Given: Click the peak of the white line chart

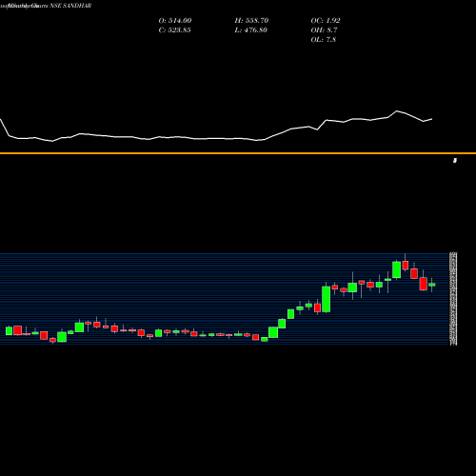Looking at the screenshot, I should 397,111.
